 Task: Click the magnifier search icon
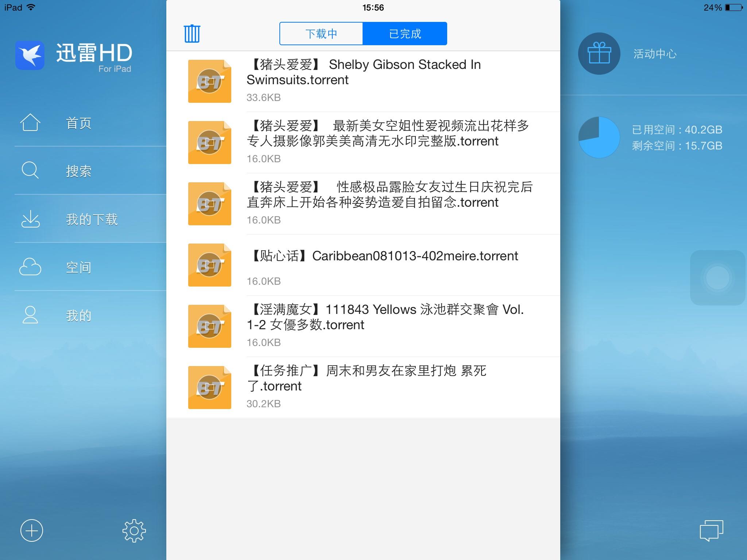point(30,171)
